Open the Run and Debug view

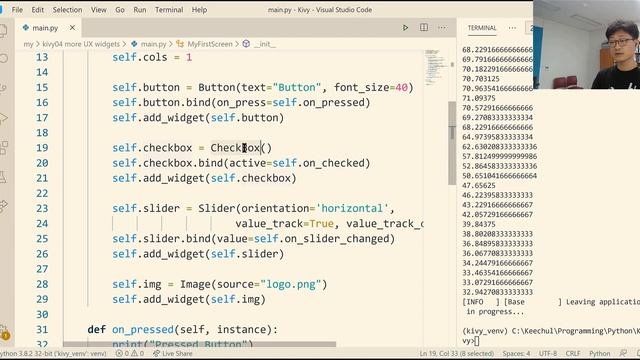pos(3,118)
